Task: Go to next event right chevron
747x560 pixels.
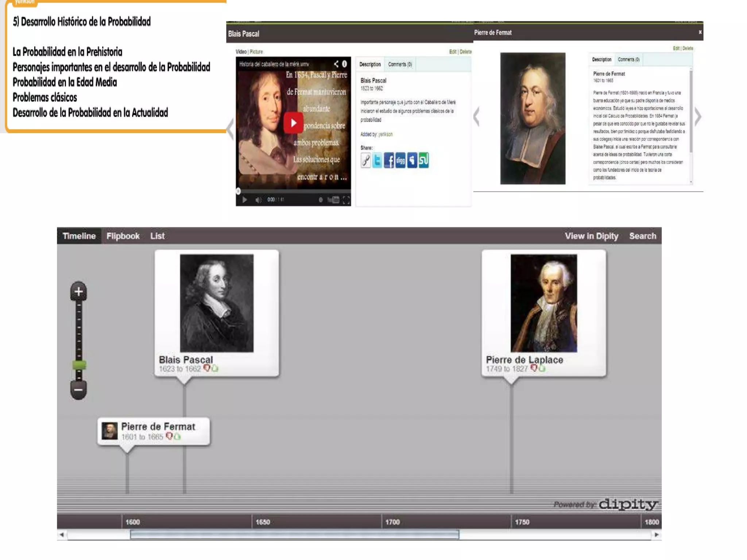Action: tap(697, 117)
